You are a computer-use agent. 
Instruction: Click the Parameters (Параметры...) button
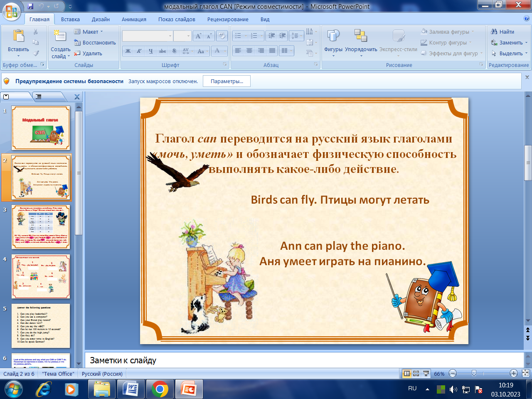coord(227,81)
